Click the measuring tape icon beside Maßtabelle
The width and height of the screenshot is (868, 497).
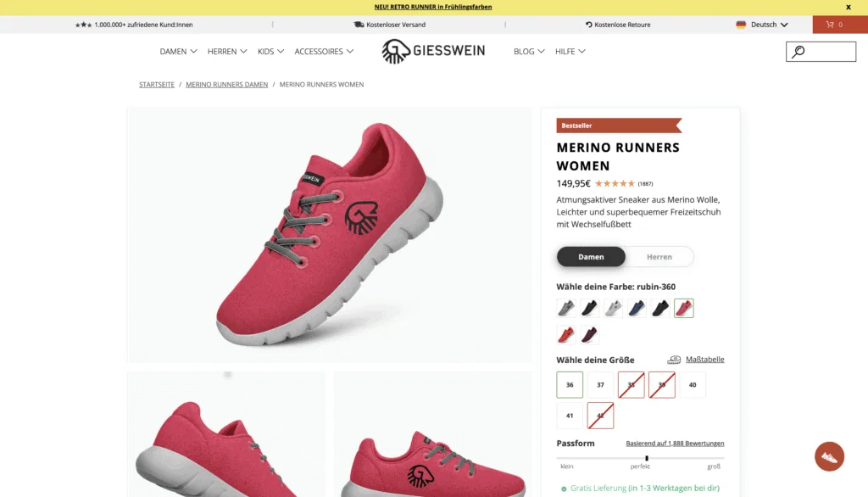(674, 360)
